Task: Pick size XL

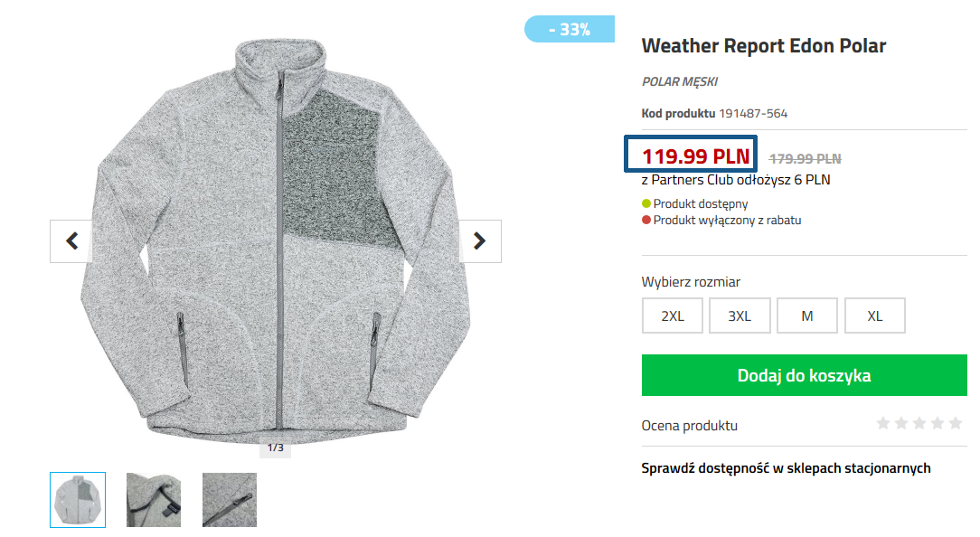Action: (874, 316)
